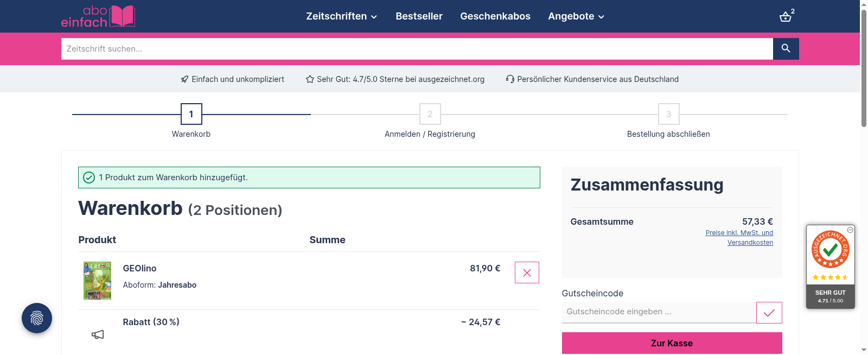Screen dimensions: 868x355
Task: Open the shopping cart with 2 items
Action: coord(786,16)
